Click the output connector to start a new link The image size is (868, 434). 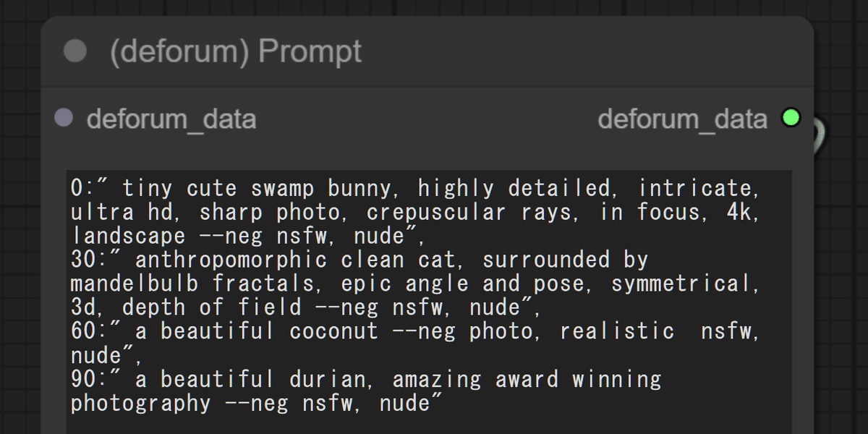pyautogui.click(x=791, y=119)
